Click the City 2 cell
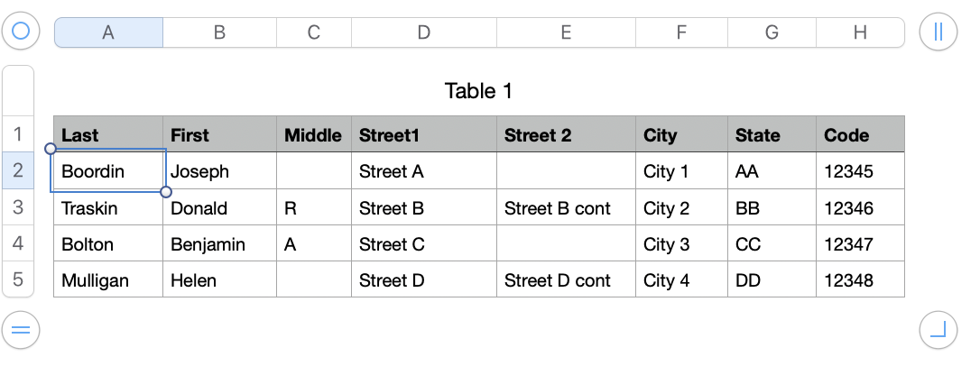Screen dimensions: 980x375 (x=682, y=207)
